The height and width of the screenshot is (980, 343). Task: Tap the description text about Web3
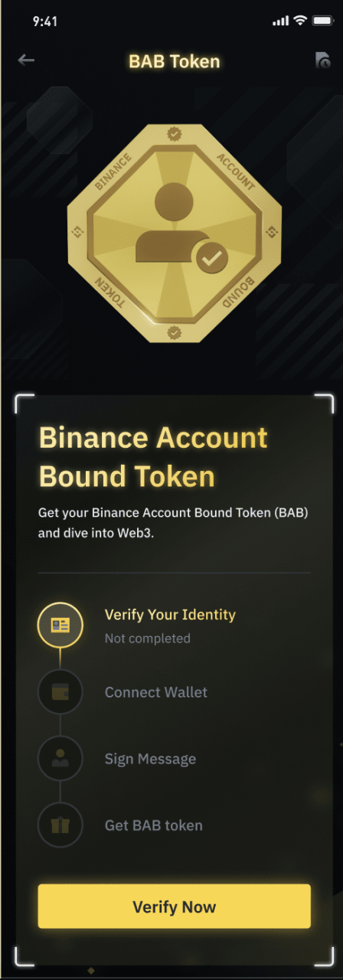tap(173, 522)
